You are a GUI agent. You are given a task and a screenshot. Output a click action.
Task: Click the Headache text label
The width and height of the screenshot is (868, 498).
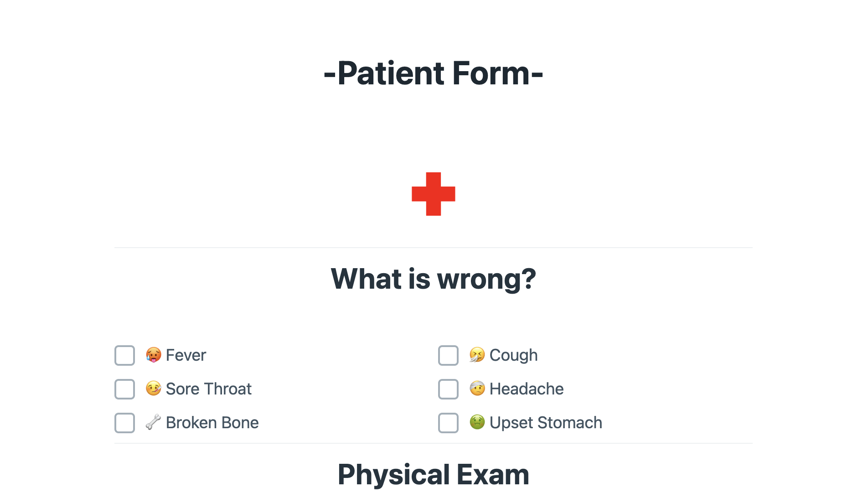pyautogui.click(x=527, y=389)
